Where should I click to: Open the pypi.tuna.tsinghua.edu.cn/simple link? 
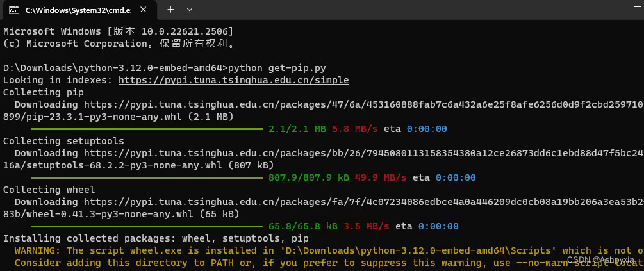tap(233, 80)
